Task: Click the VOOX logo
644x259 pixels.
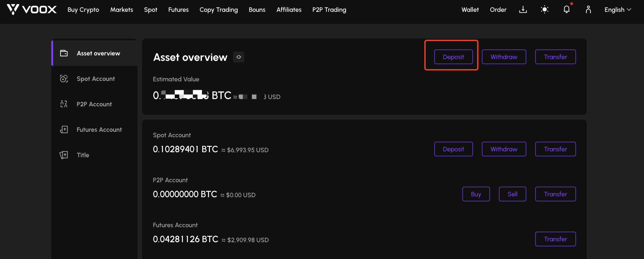Action: pos(32,10)
